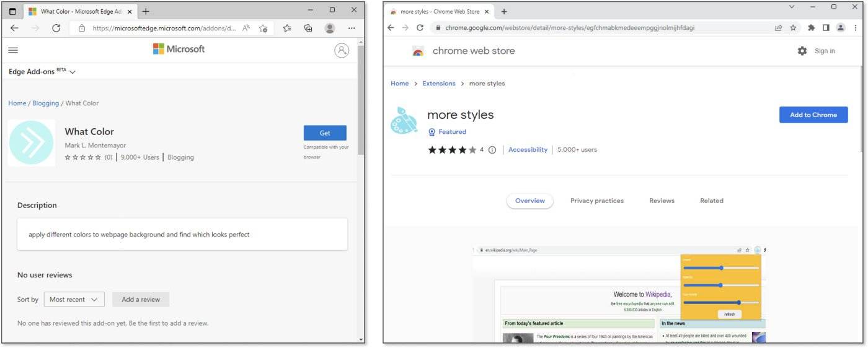The width and height of the screenshot is (868, 348).
Task: Go back in the Edge window
Action: click(x=14, y=28)
